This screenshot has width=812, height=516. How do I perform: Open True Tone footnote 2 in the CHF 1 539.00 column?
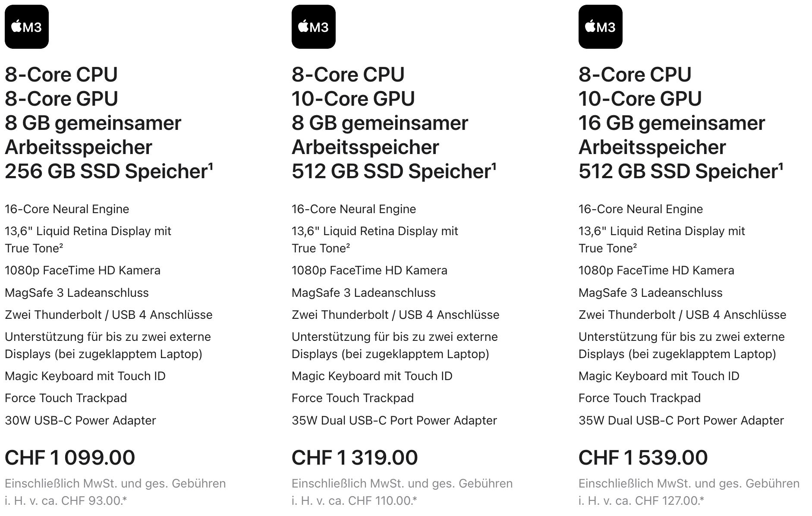(x=635, y=246)
